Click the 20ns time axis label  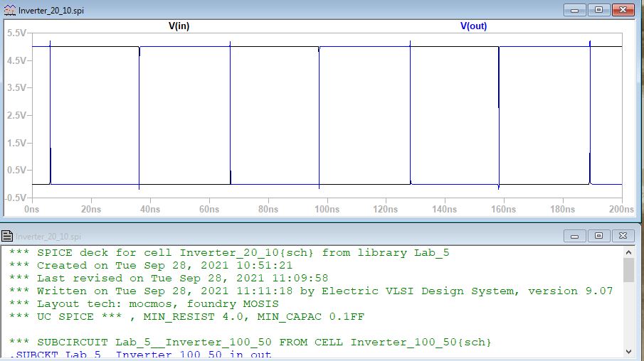tap(91, 209)
